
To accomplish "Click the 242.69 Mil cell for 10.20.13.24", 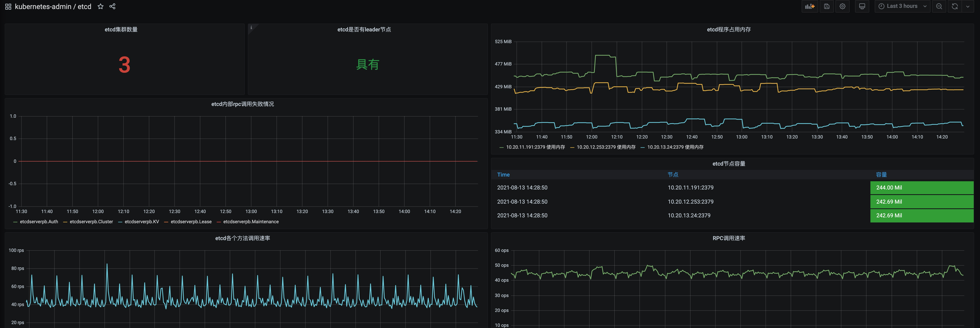I will pos(921,215).
